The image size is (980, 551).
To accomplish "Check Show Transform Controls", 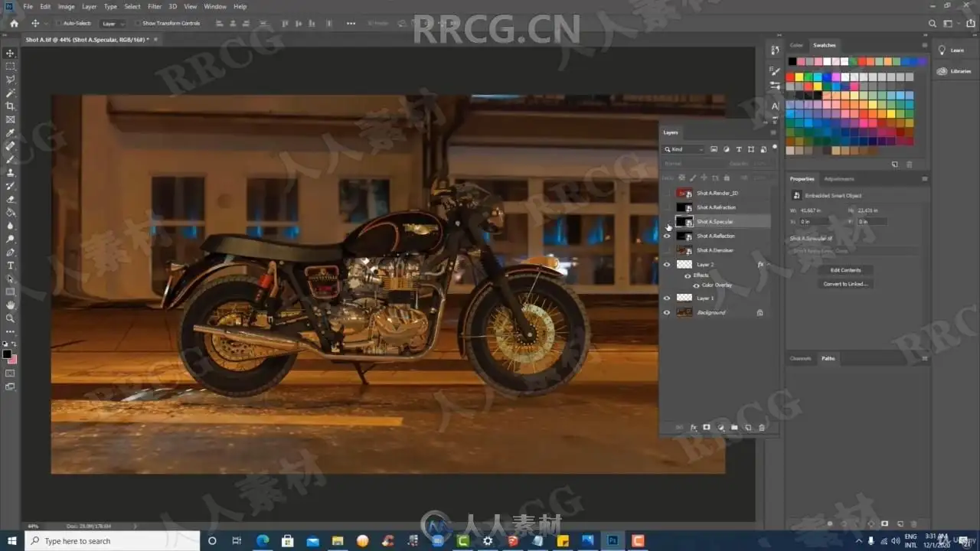I will click(x=139, y=24).
